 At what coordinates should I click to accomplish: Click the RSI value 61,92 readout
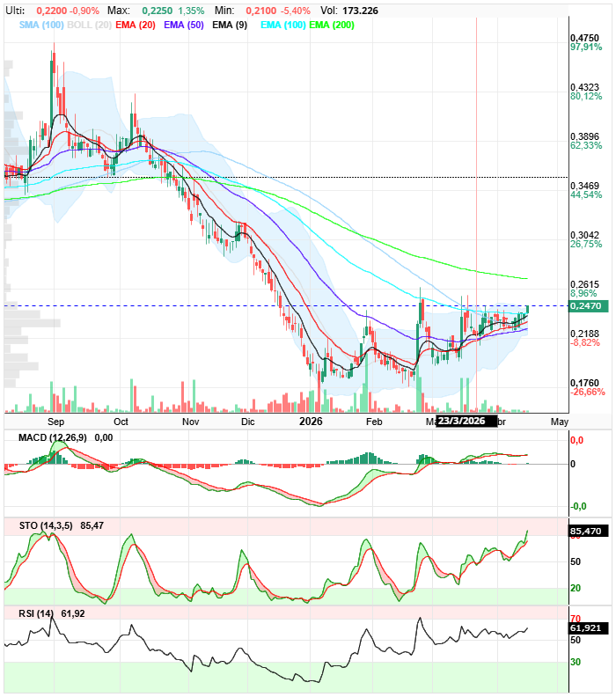73,613
